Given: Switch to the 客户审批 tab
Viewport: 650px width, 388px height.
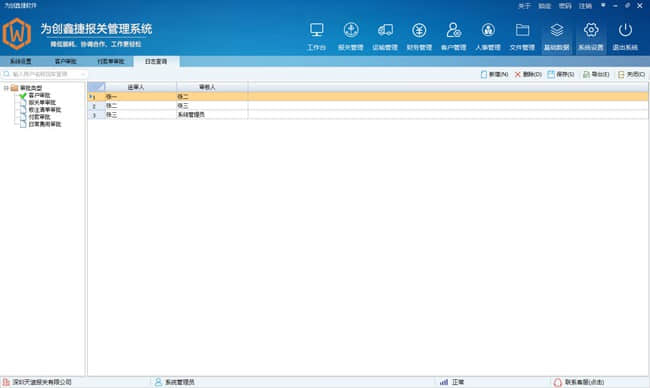Looking at the screenshot, I should (65, 61).
